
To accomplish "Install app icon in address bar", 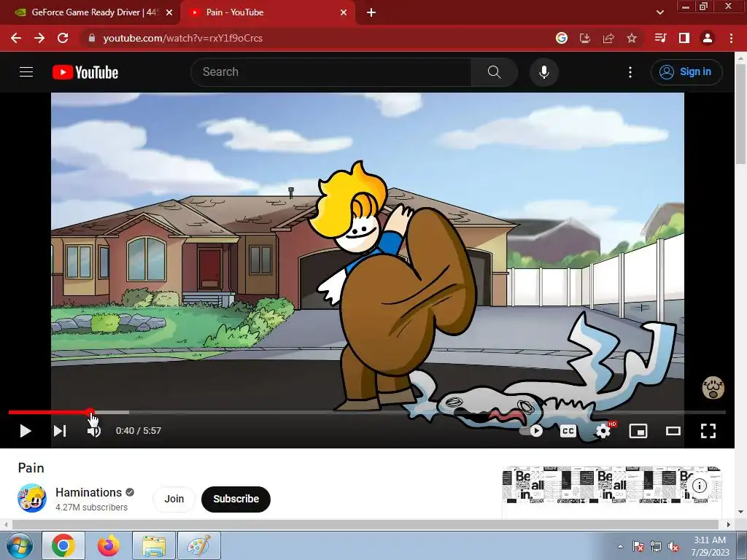I will [x=585, y=38].
